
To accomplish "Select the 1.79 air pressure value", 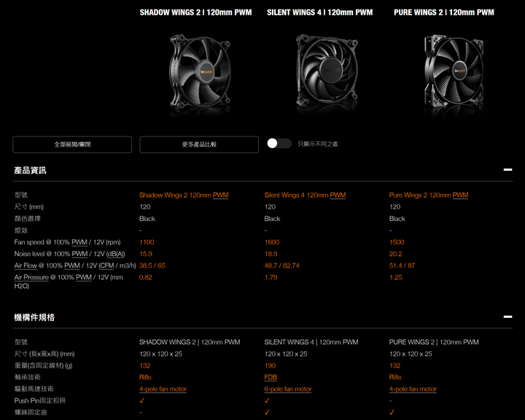I will coord(271,277).
